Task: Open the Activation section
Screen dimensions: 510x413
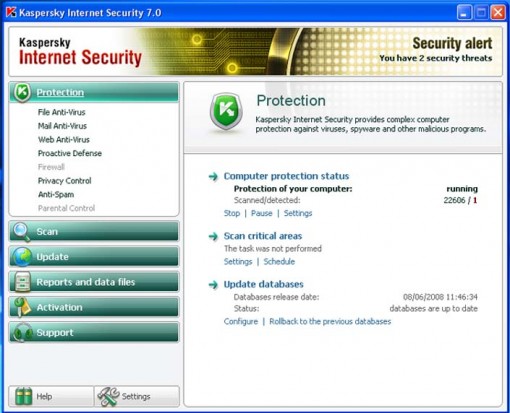Action: pyautogui.click(x=94, y=307)
